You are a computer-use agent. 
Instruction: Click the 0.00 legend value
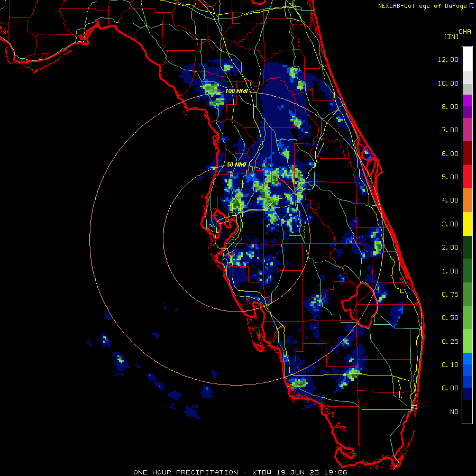(x=450, y=388)
